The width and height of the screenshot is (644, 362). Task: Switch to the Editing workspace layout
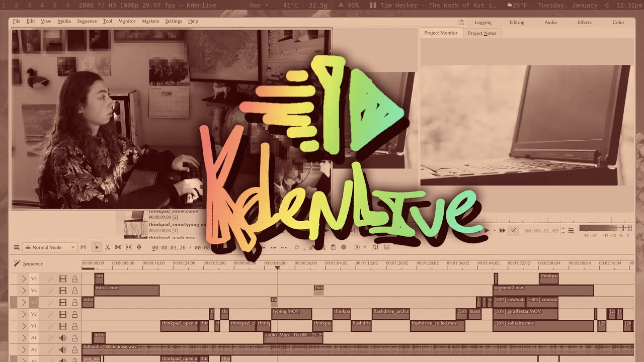pos(517,23)
